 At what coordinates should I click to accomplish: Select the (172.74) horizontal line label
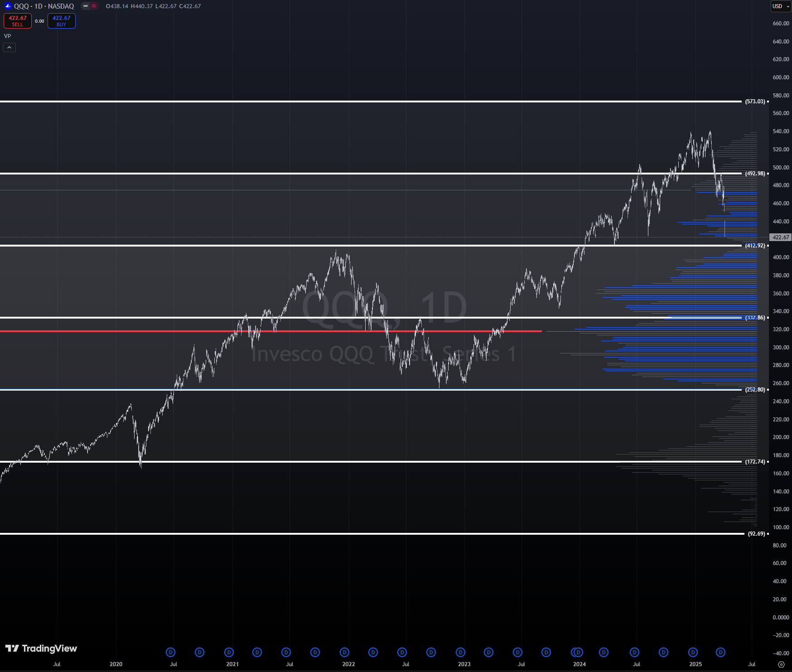755,462
